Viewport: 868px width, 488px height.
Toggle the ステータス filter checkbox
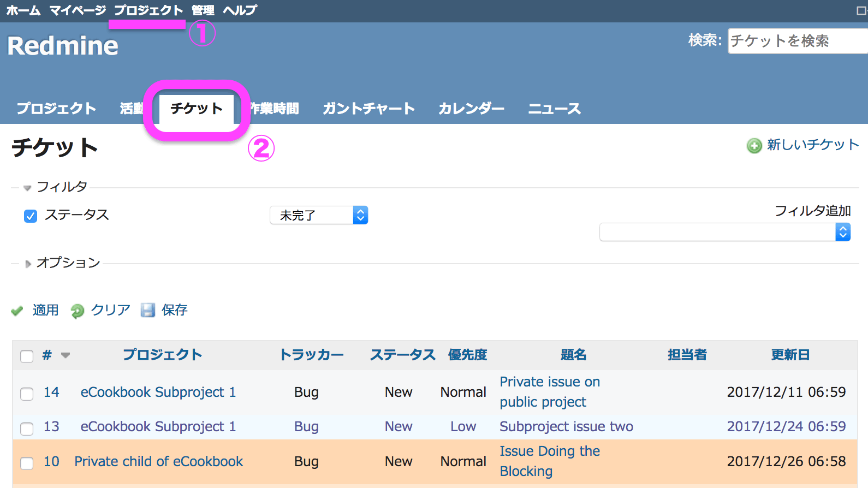coord(31,216)
